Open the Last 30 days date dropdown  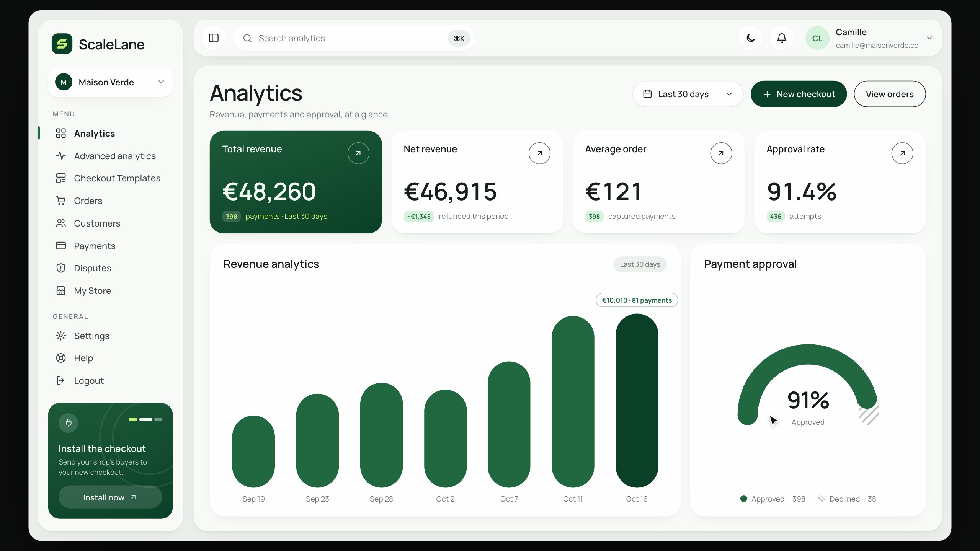688,94
